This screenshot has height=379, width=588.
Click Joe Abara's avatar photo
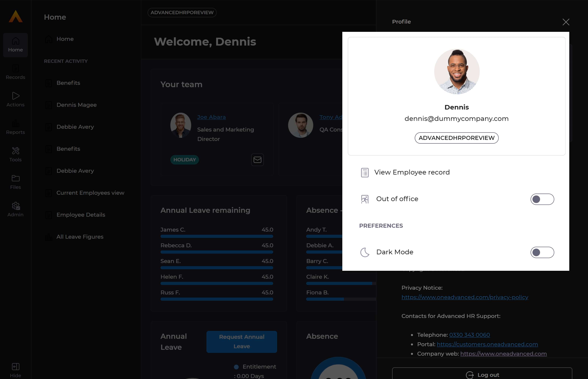[x=181, y=125]
